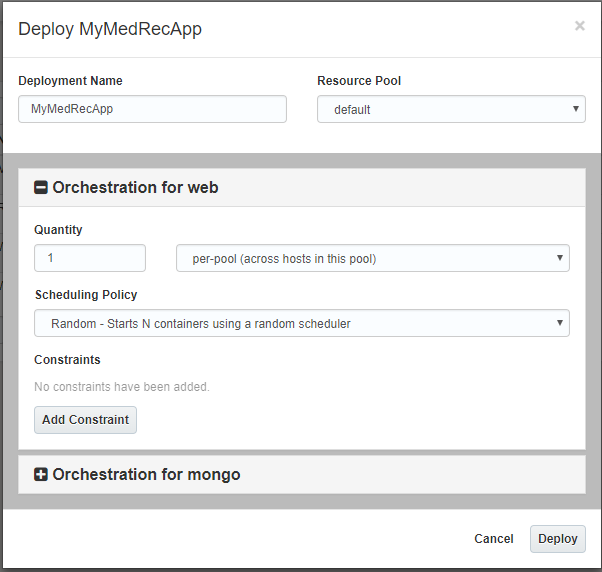Open the per-pool quantity scope dropdown

(x=372, y=258)
